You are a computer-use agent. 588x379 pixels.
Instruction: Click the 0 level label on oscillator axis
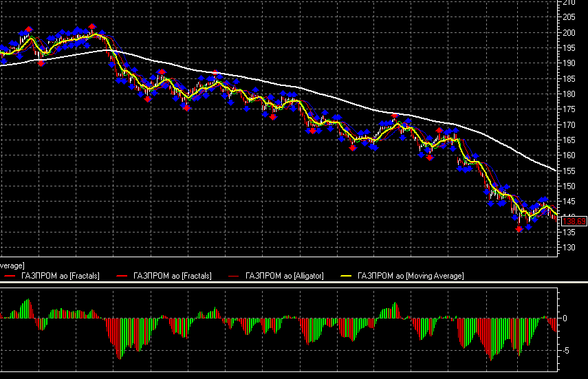click(x=565, y=318)
